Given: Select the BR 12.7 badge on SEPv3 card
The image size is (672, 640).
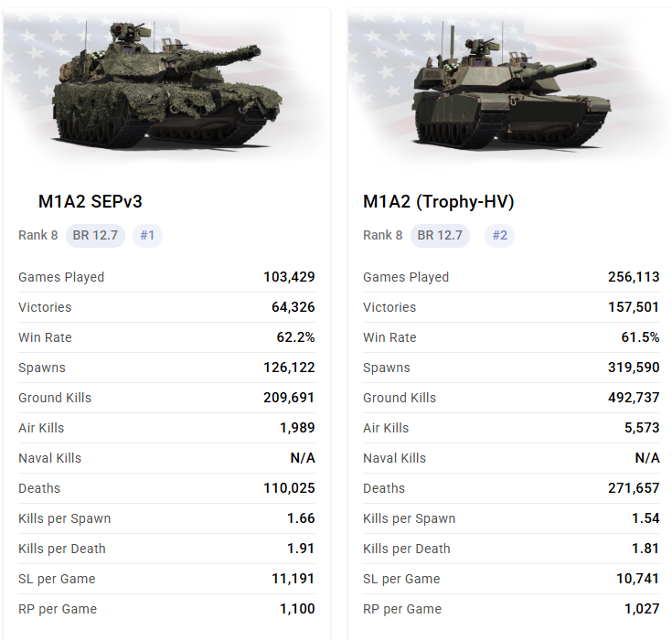Looking at the screenshot, I should coord(95,235).
